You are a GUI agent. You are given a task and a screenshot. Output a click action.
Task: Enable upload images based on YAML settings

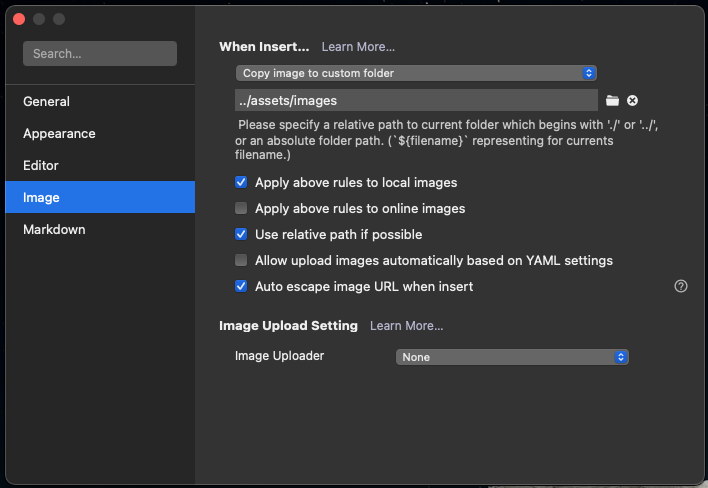(241, 261)
